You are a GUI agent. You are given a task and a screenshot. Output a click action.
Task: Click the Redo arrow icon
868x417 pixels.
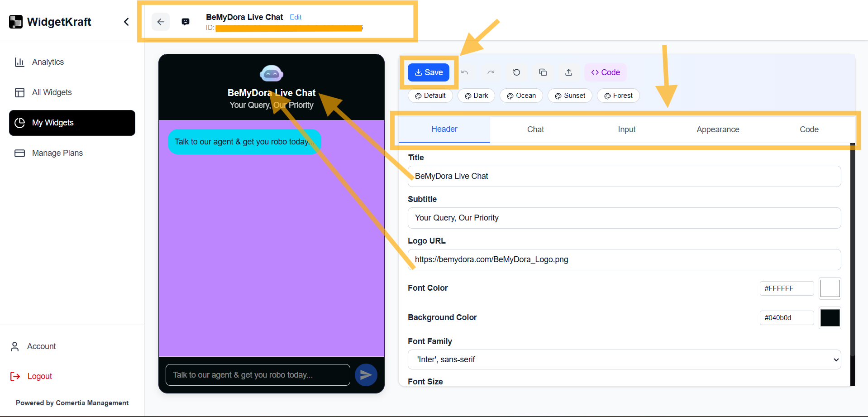click(x=491, y=72)
